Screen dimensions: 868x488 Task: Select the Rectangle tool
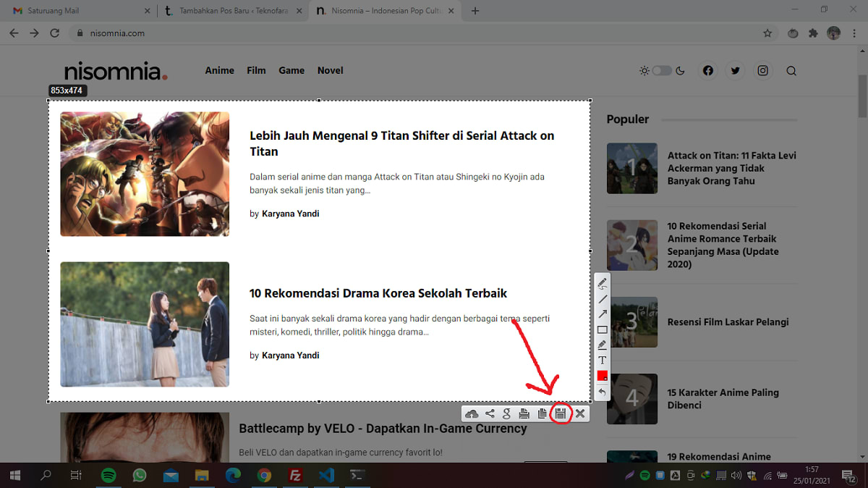[602, 329]
